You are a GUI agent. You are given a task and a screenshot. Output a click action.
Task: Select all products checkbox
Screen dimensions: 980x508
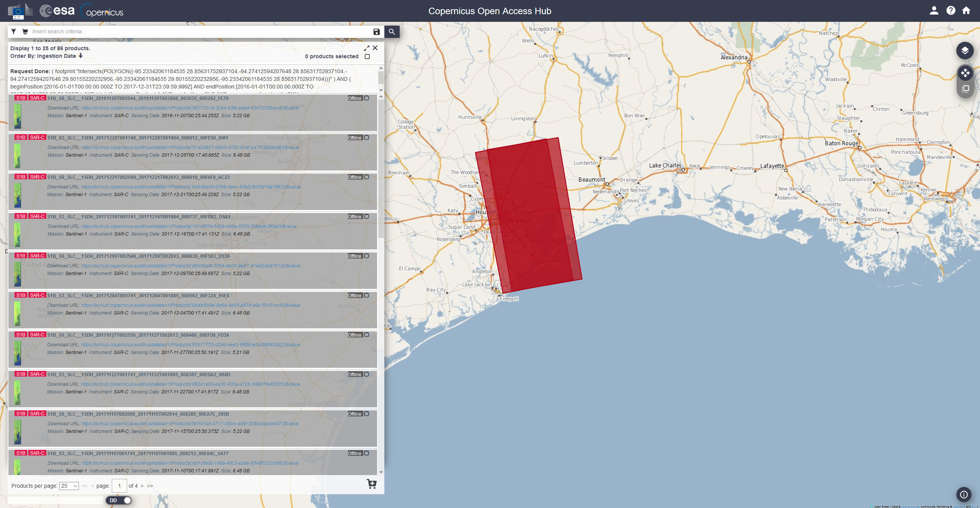click(367, 56)
